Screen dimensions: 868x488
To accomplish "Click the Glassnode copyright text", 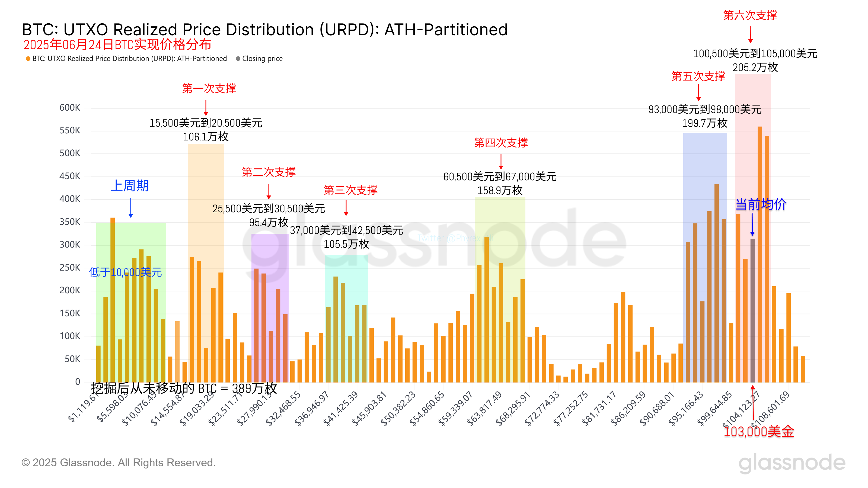I will (118, 463).
